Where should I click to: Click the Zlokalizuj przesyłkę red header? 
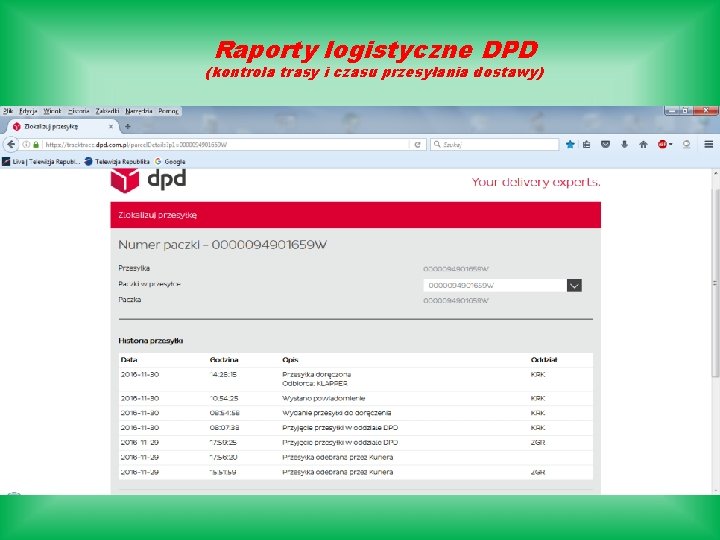(x=355, y=215)
